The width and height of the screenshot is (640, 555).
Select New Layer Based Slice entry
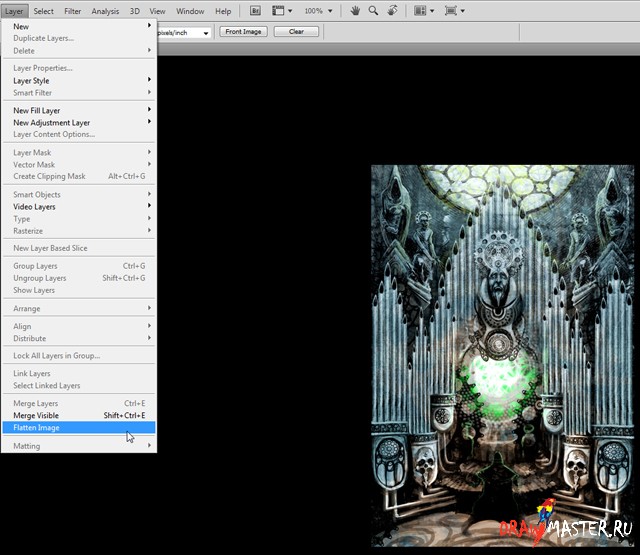tap(79, 248)
